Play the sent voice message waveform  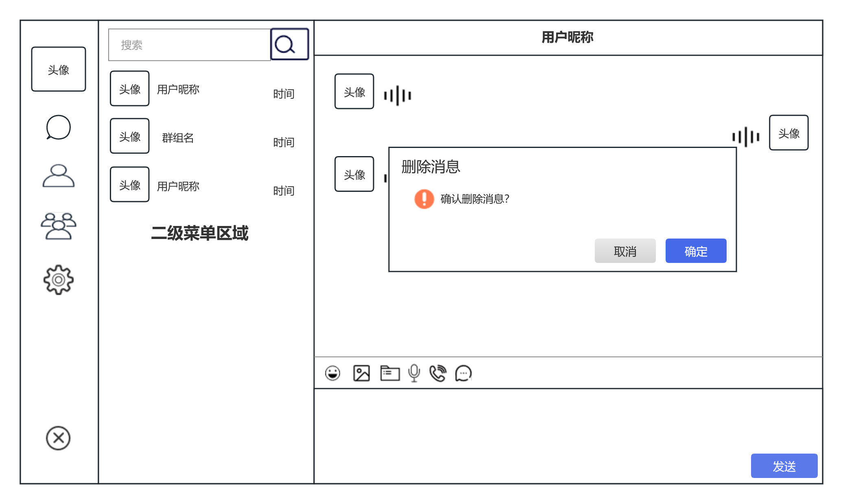point(745,137)
